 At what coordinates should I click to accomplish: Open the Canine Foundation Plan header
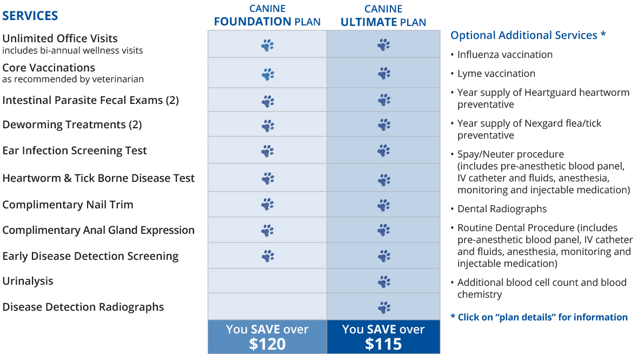[267, 15]
